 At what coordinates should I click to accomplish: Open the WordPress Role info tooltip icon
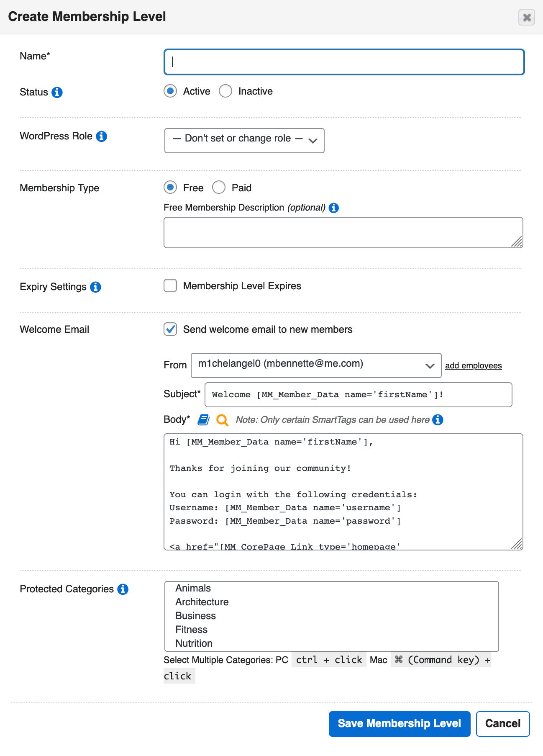(x=101, y=136)
